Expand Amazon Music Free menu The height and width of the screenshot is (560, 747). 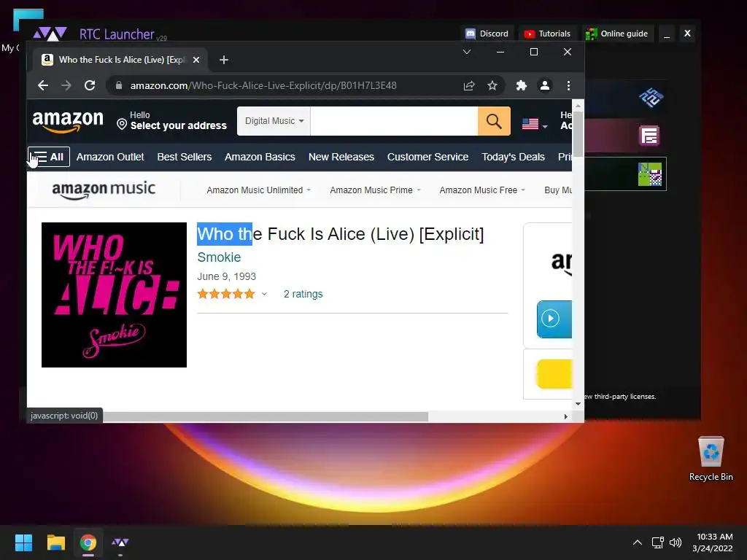(x=482, y=190)
